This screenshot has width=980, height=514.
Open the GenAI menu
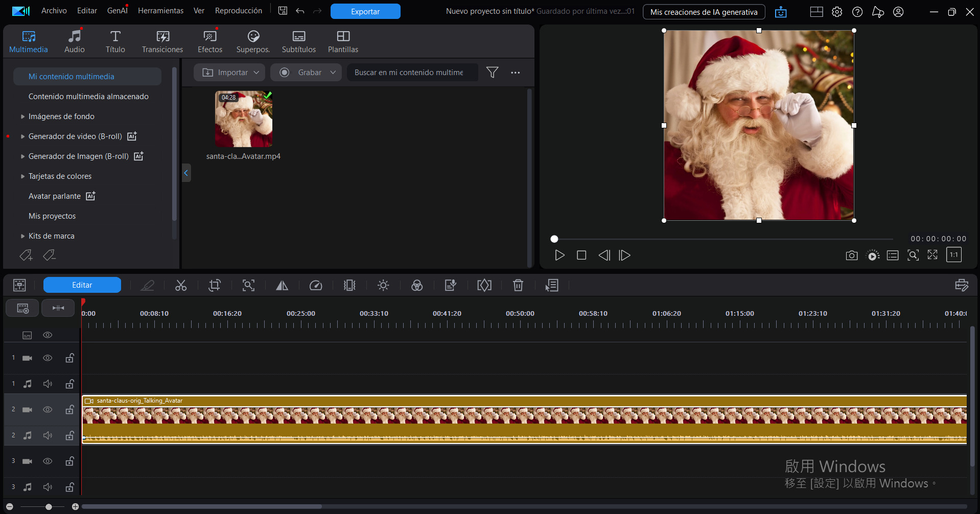pos(117,10)
